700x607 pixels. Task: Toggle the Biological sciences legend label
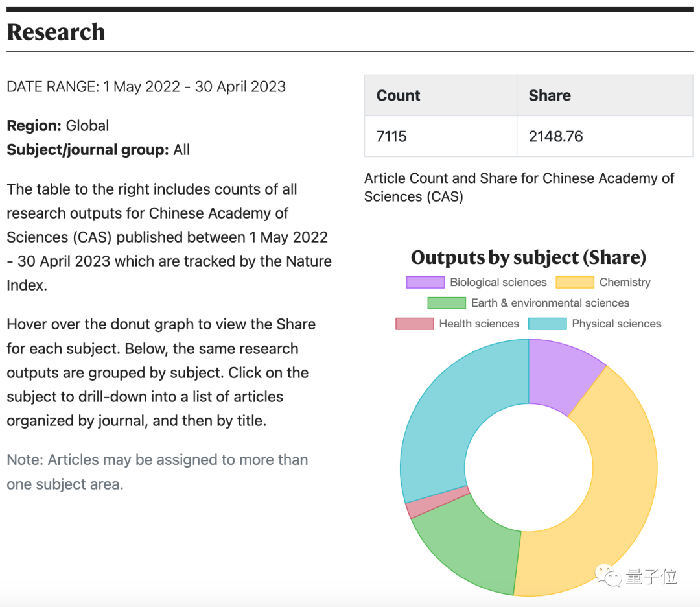[498, 283]
